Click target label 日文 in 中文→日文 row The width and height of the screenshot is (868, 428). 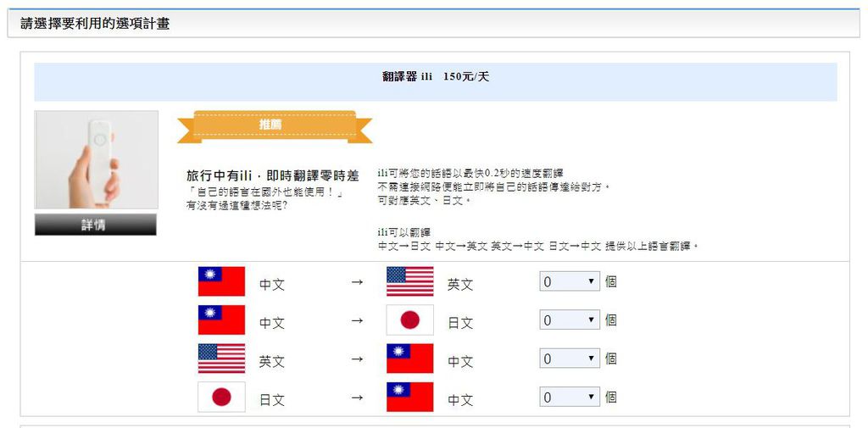click(x=460, y=324)
